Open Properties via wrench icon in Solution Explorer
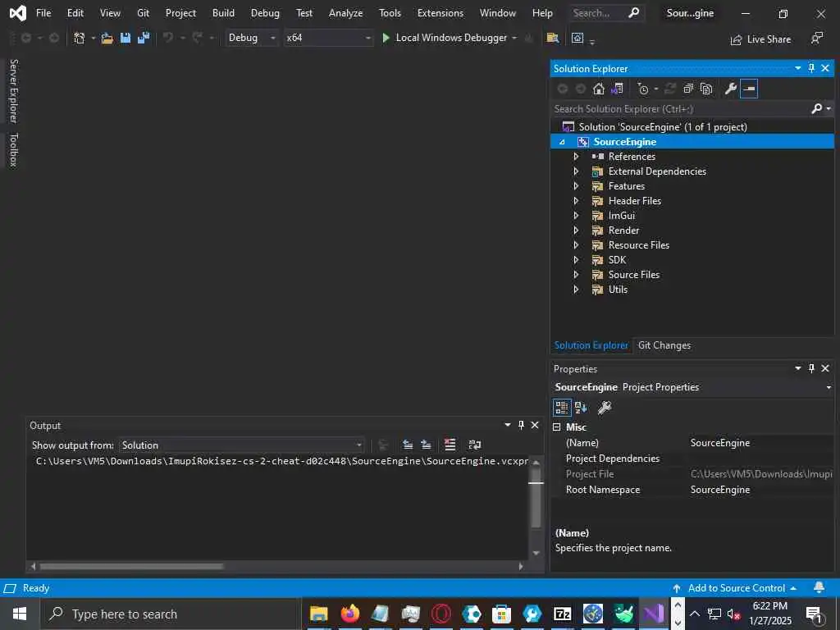Screen dimensions: 840x630 [731, 89]
